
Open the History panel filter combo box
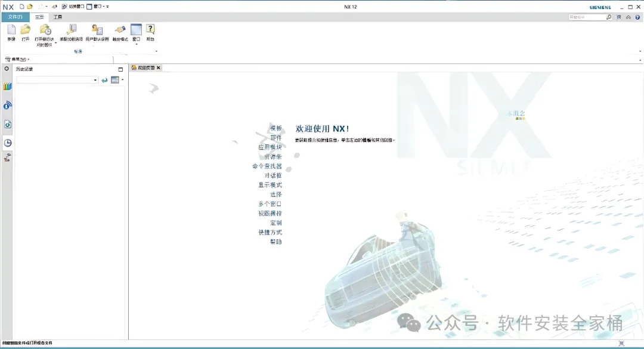click(57, 80)
